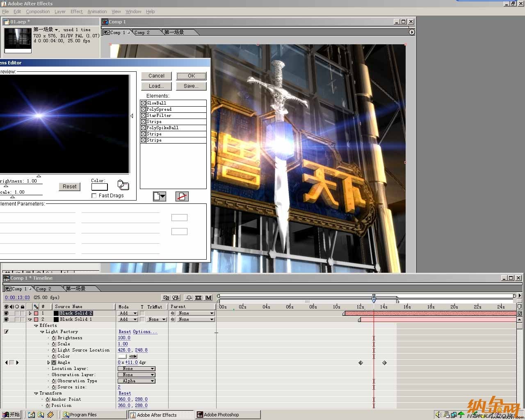Click the Light Factory effect f switch
This screenshot has width=525, height=420.
tap(7, 332)
